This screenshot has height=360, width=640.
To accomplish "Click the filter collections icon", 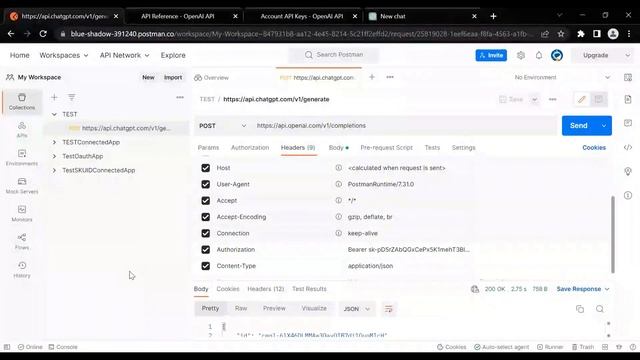I will click(x=71, y=97).
